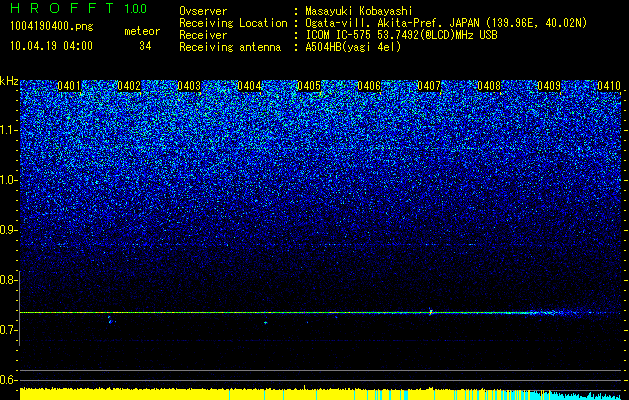Screen dimensions: 629x400
Task: Click the meteor count value 34
Action: point(145,46)
